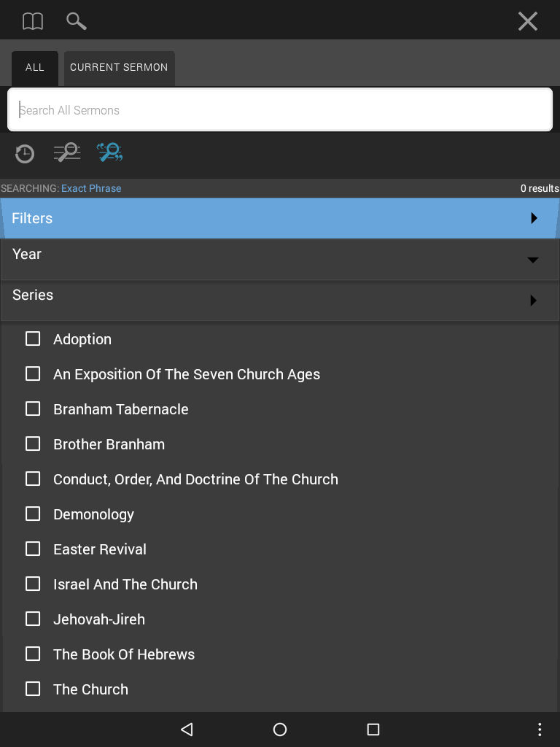Select the exact phrase search icon

click(110, 152)
